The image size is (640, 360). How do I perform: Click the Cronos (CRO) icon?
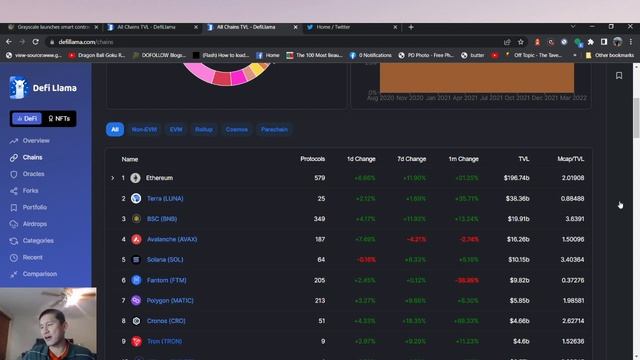click(136, 321)
